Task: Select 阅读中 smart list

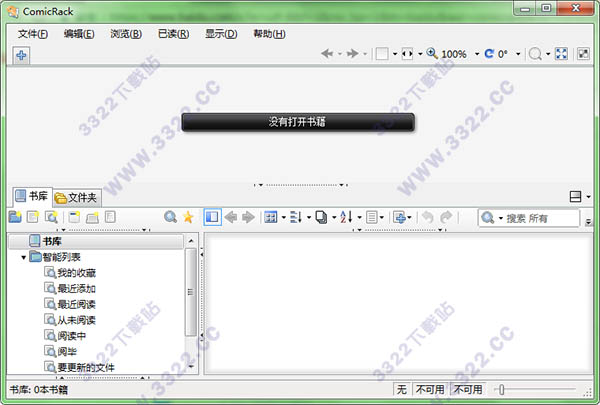Action: click(65, 336)
